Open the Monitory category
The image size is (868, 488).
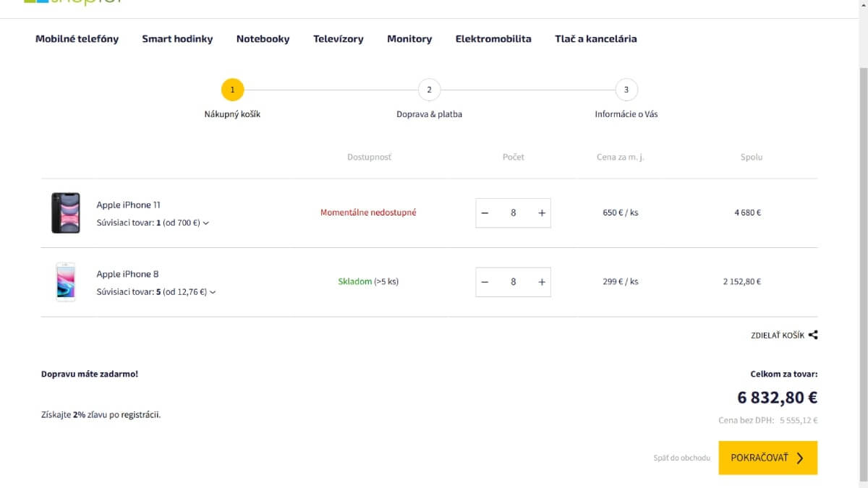click(409, 39)
